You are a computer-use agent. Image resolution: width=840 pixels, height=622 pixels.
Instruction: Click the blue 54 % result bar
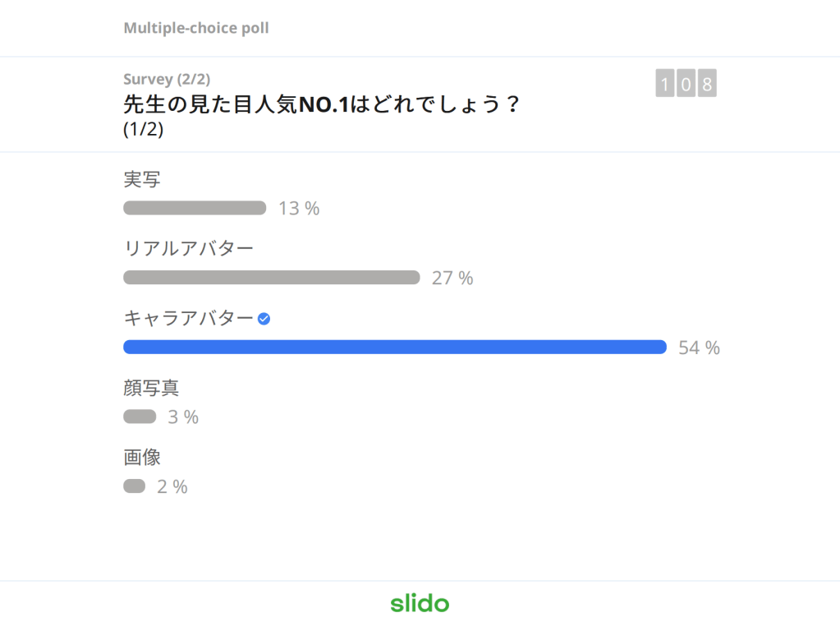394,347
